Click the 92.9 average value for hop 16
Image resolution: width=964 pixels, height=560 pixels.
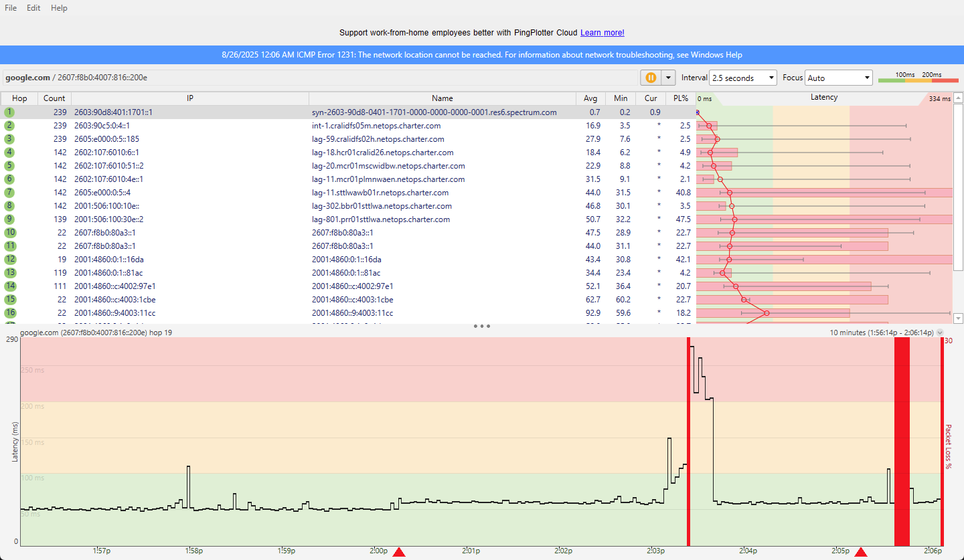coord(592,313)
